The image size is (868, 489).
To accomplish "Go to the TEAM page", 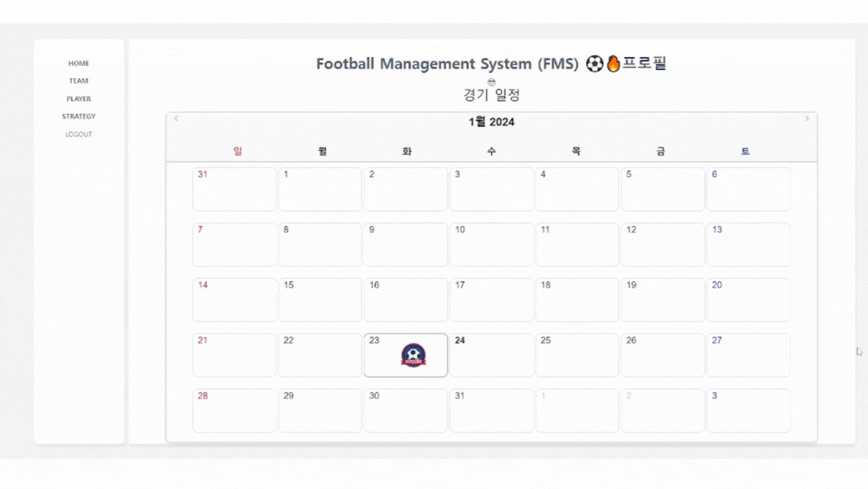I will [x=78, y=80].
